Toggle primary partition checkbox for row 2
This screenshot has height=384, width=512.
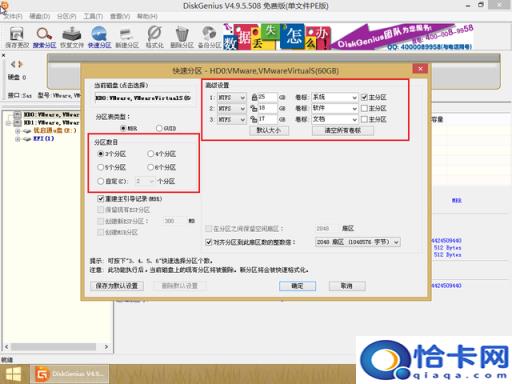point(364,108)
